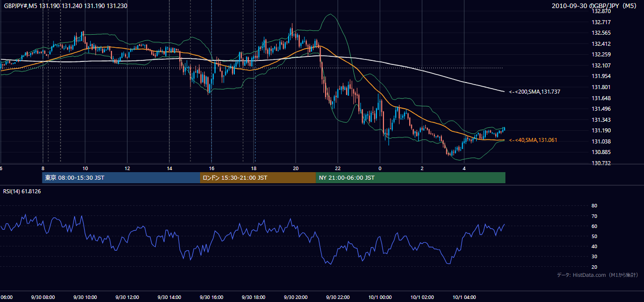Click the bottom time label 9/30 16:00
The image size is (644, 302).
212,297
